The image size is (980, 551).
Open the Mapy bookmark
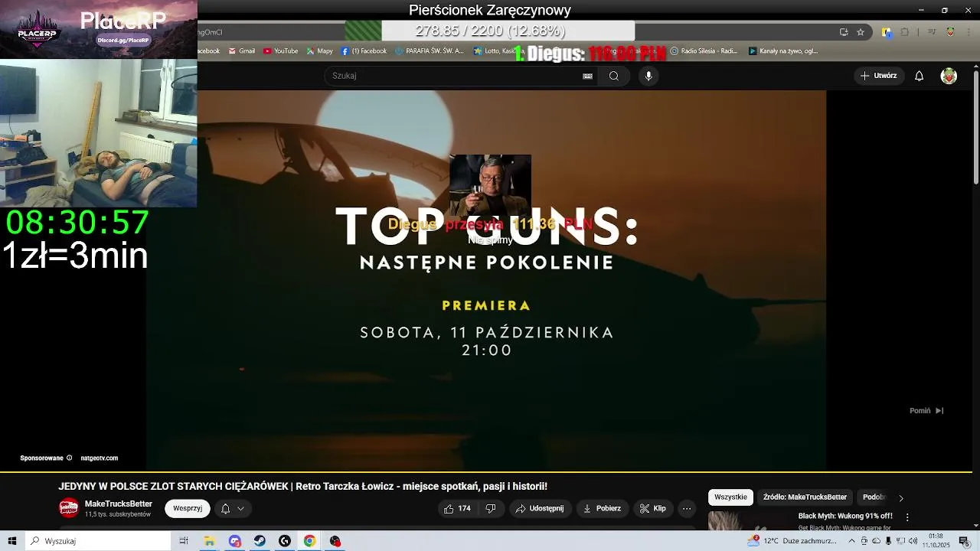point(319,51)
